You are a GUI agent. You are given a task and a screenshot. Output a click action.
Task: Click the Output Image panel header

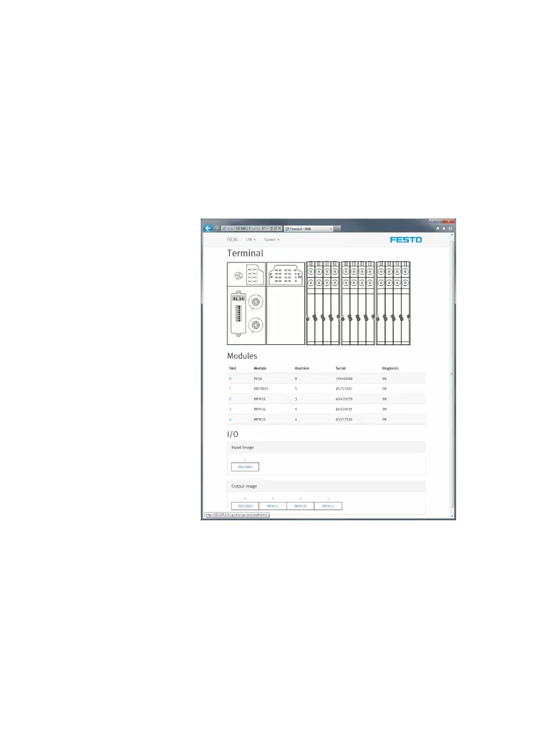[x=326, y=486]
